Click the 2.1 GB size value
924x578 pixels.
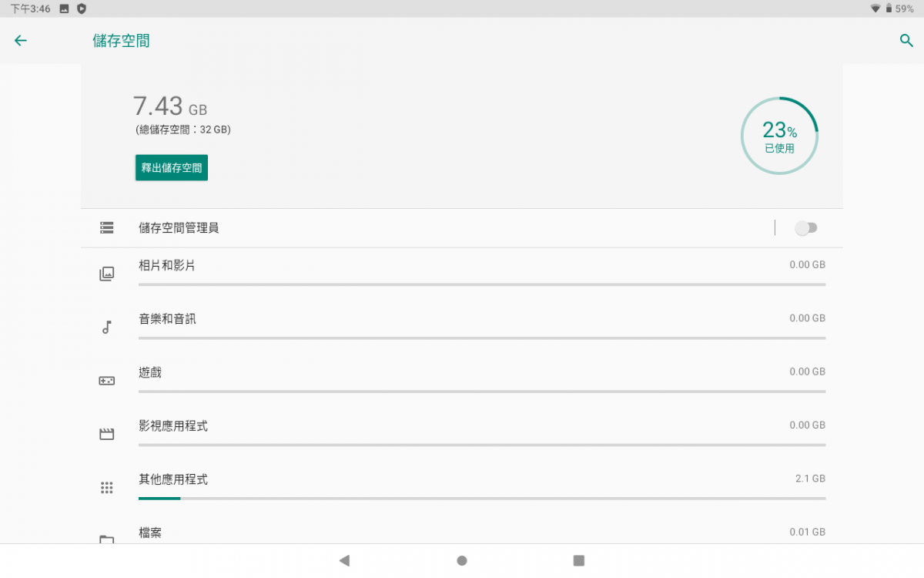click(x=810, y=479)
